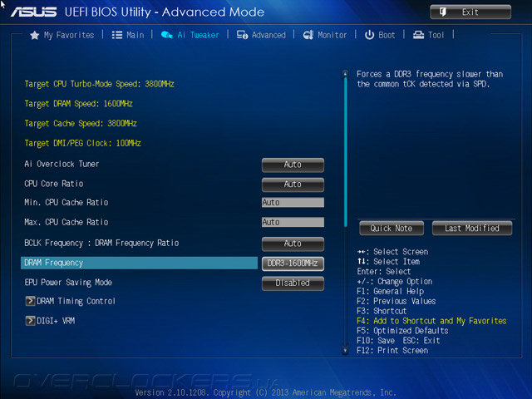532x399 pixels.
Task: Switch to the Boot tab
Action: point(380,35)
